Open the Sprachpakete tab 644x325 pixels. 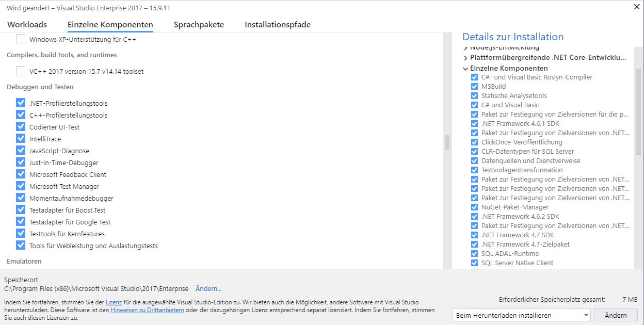click(199, 25)
